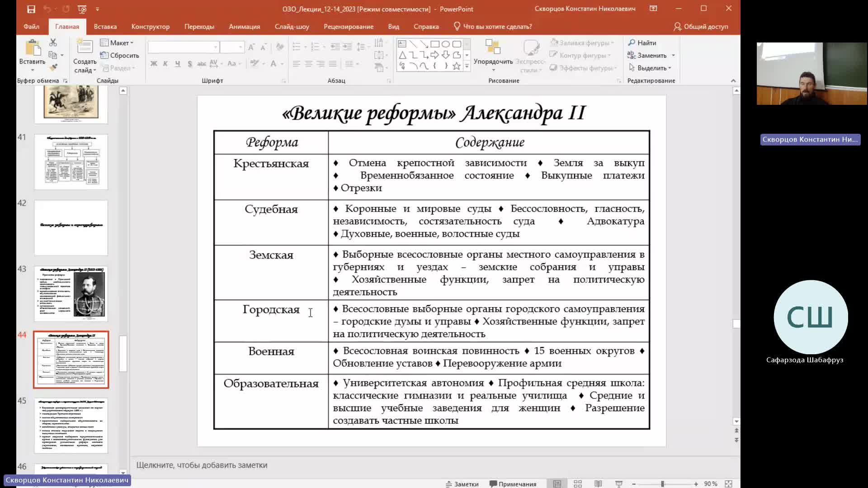The height and width of the screenshot is (488, 868).
Task: Click the increase font size icon
Action: pos(251,47)
